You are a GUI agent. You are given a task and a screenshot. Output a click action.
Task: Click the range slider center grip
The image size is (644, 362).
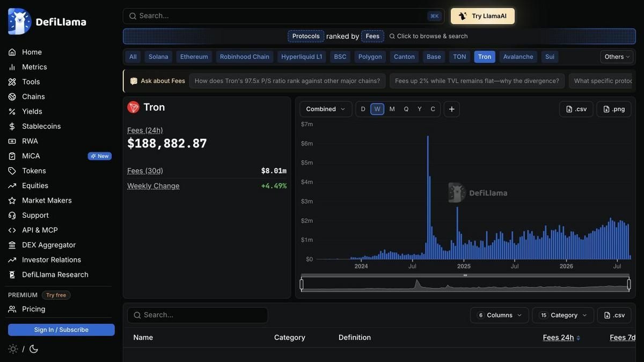click(x=465, y=275)
